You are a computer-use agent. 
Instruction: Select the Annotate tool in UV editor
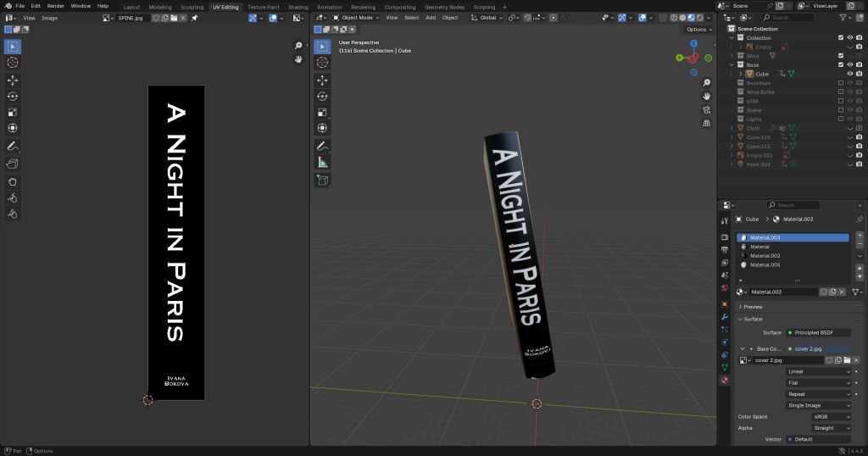[13, 147]
